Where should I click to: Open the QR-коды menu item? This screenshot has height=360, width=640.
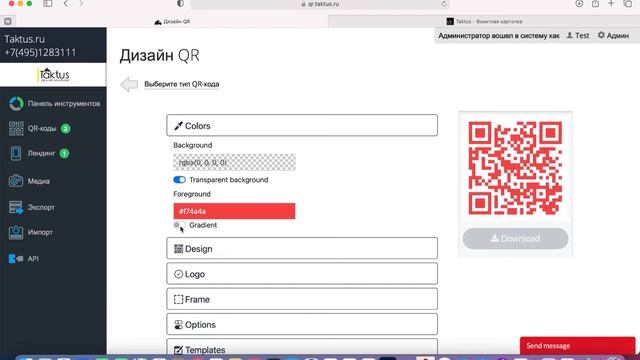tap(42, 129)
